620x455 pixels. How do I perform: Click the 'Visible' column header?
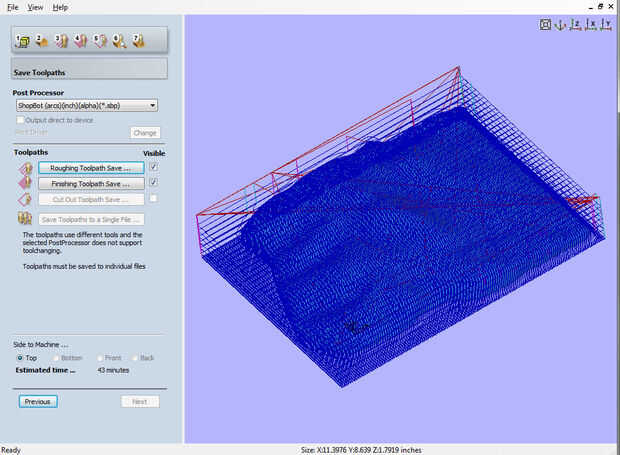(154, 153)
